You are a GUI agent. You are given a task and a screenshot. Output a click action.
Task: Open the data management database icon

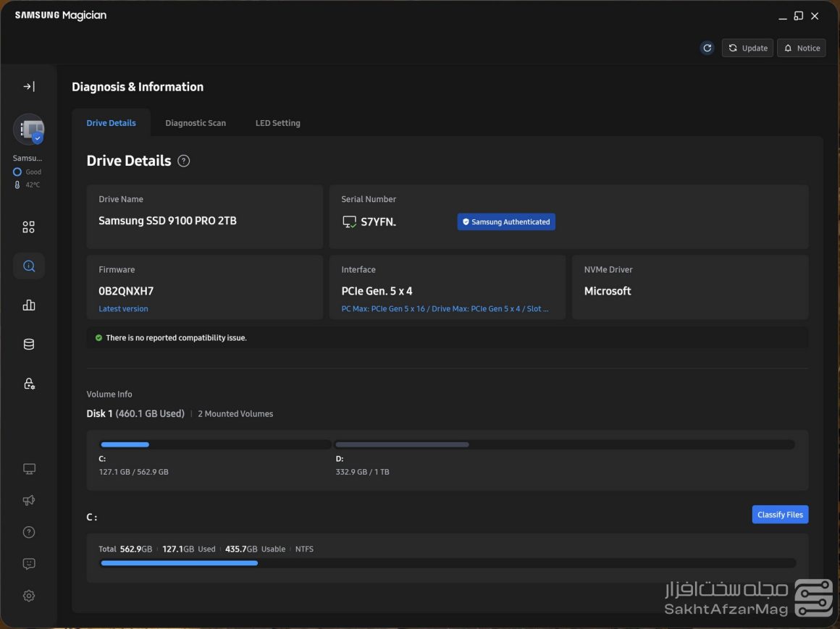tap(29, 345)
